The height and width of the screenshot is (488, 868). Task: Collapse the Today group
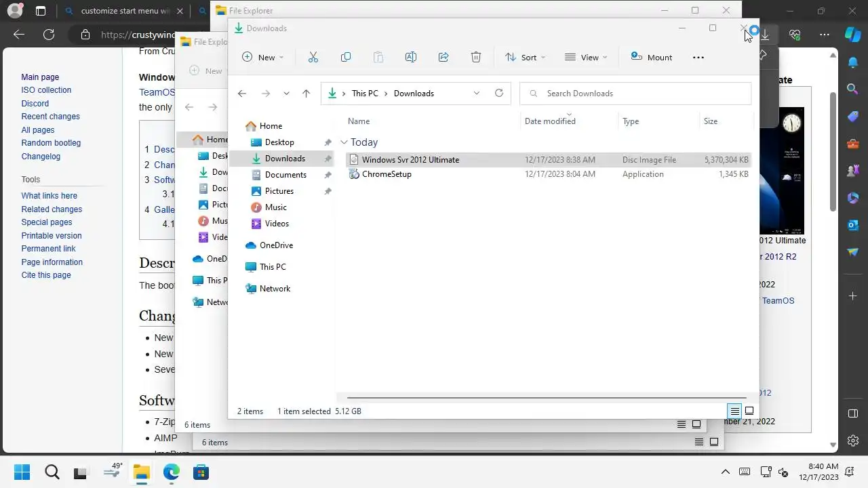pyautogui.click(x=344, y=142)
